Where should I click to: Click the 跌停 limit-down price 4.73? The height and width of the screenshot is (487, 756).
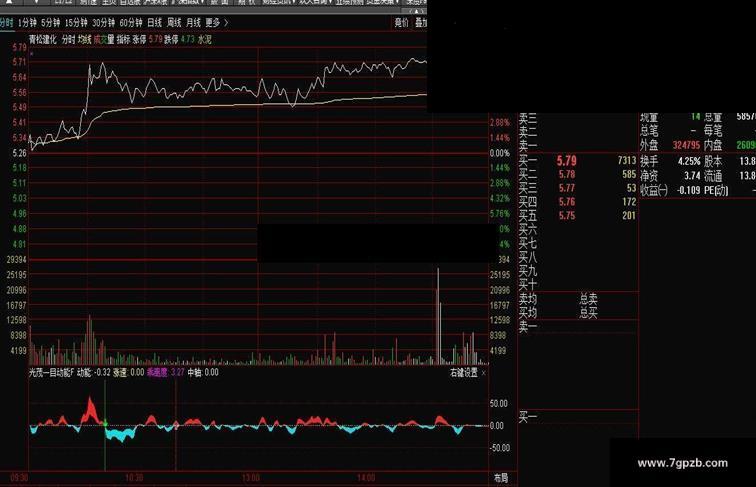coord(188,40)
